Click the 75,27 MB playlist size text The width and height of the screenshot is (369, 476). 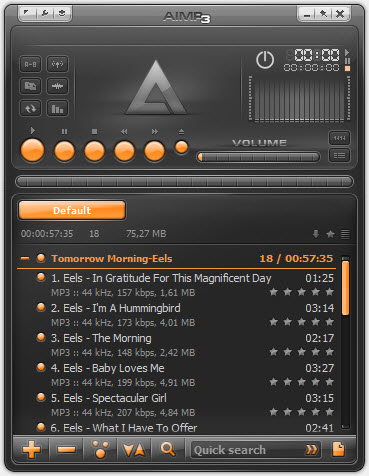point(146,234)
